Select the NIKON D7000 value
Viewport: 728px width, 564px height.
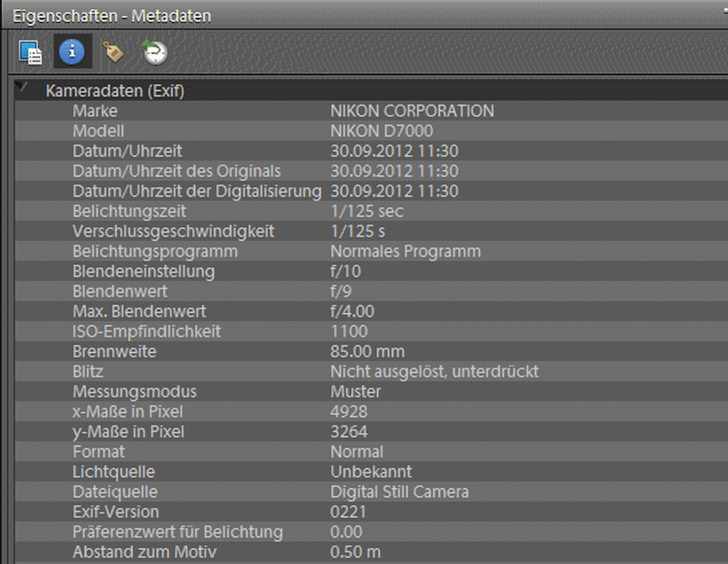pyautogui.click(x=382, y=131)
